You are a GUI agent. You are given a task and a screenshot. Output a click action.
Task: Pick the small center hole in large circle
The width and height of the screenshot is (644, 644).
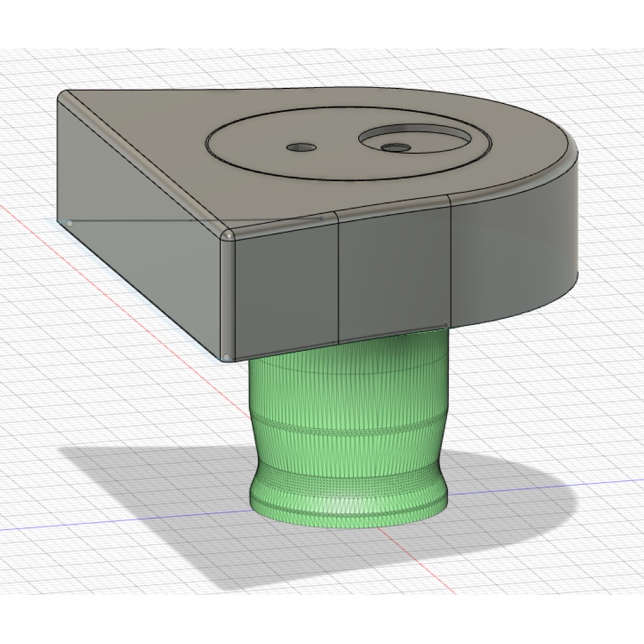(301, 147)
